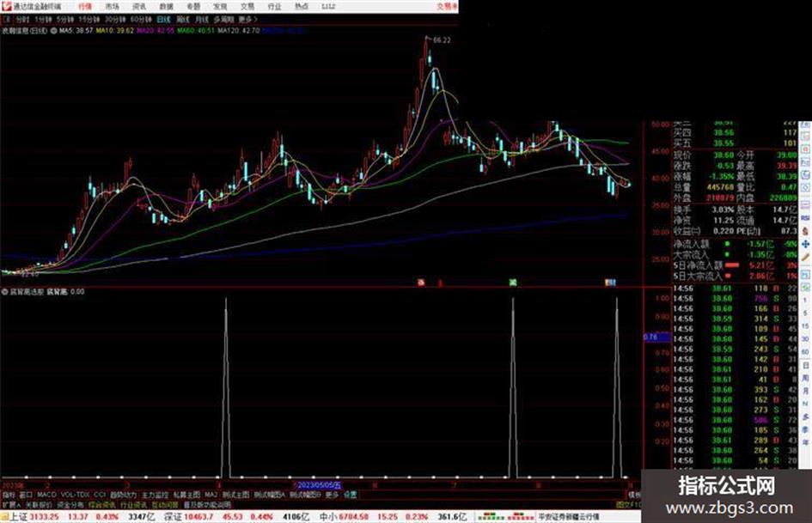Open the L1L2 menu item
Viewport: 812px width, 523px height.
(328, 6)
